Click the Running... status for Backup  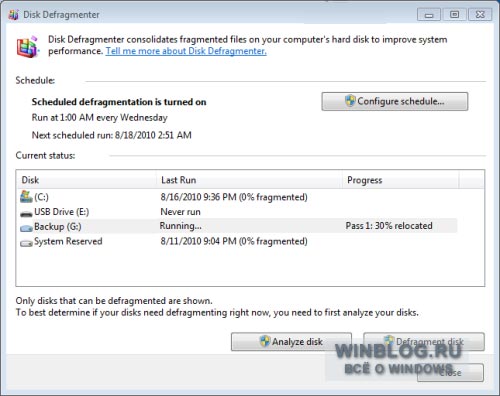(x=180, y=226)
